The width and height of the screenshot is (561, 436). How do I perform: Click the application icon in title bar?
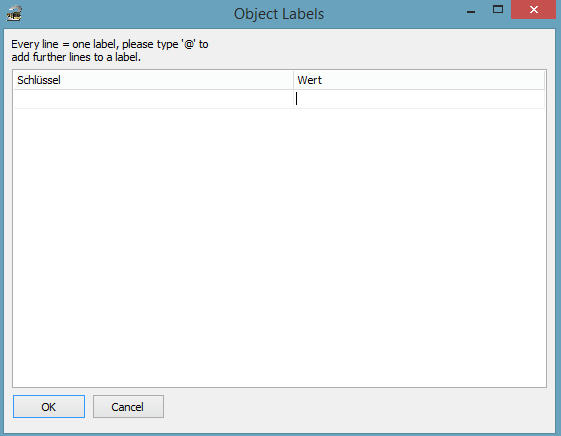tap(14, 14)
